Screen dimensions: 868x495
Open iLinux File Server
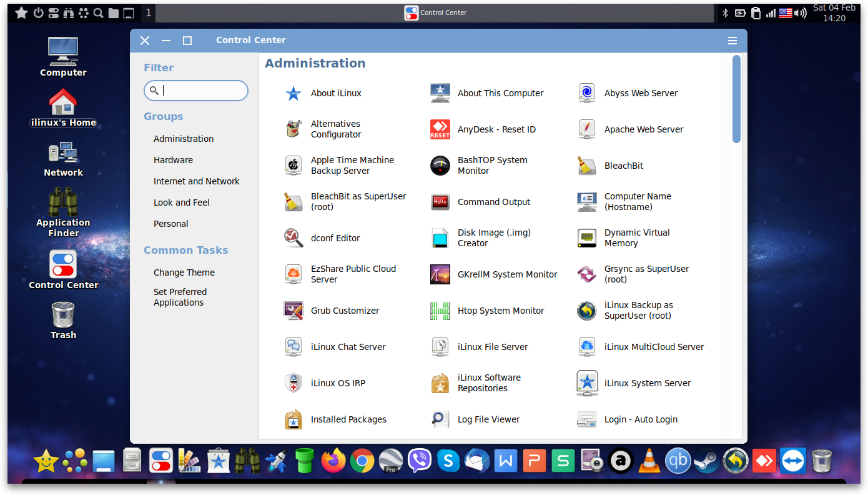pyautogui.click(x=479, y=347)
